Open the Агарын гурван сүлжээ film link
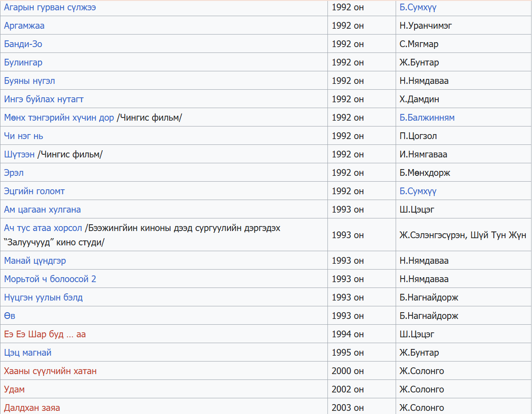This screenshot has height=414, width=532. (x=50, y=8)
